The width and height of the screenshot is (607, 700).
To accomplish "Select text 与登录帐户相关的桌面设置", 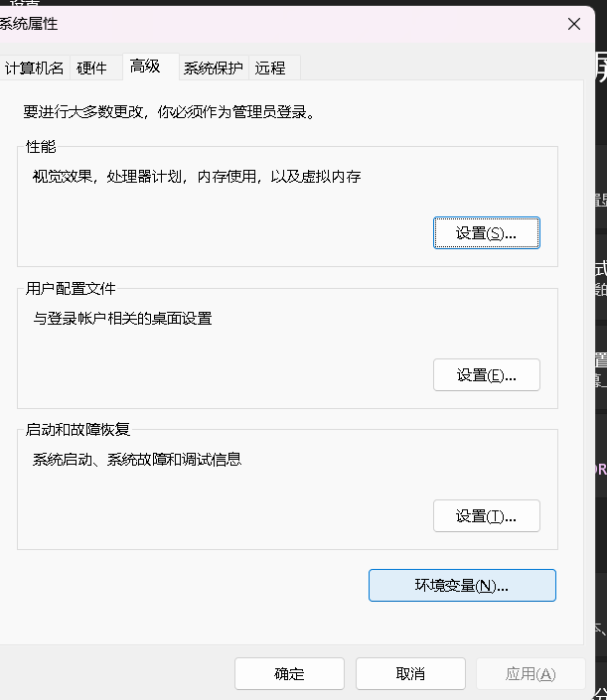I will point(122,319).
